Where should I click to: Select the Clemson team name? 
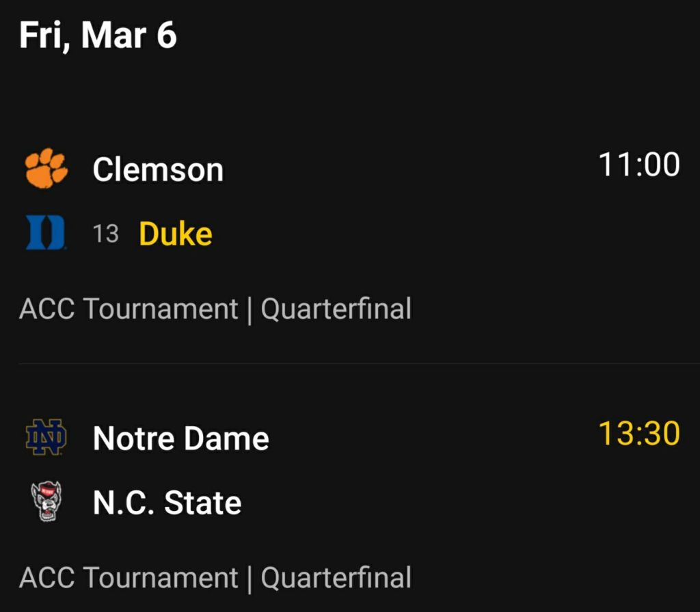[158, 169]
